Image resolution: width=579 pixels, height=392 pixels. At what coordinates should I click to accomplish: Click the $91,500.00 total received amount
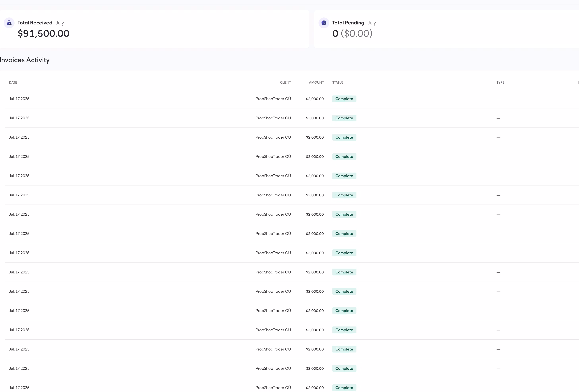click(44, 34)
